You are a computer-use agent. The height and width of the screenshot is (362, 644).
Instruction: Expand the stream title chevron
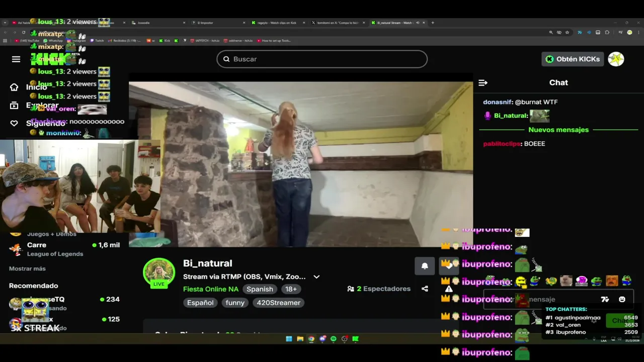(x=316, y=277)
